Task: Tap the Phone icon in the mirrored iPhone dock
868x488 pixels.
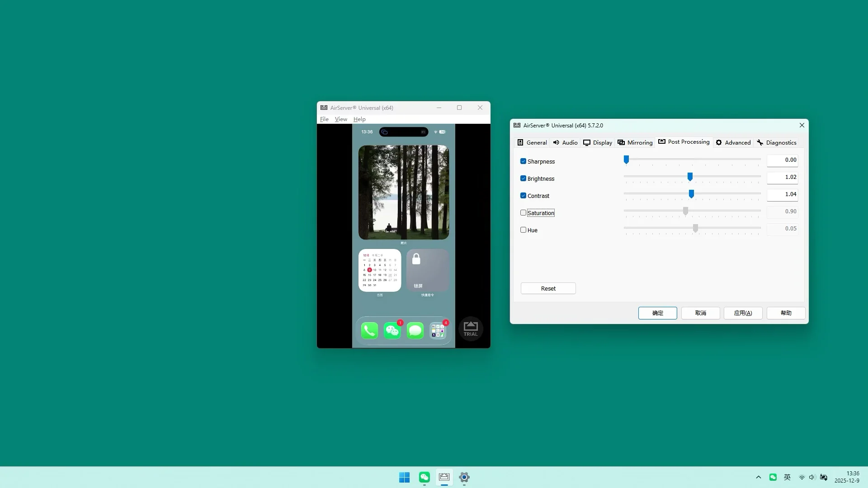Action: tap(369, 330)
